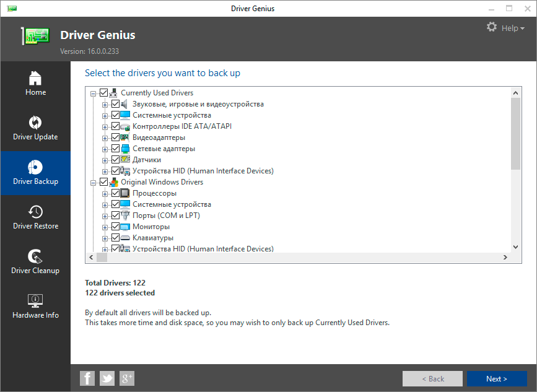Image resolution: width=537 pixels, height=392 pixels.
Task: Open the Facebook share icon
Action: (x=87, y=378)
